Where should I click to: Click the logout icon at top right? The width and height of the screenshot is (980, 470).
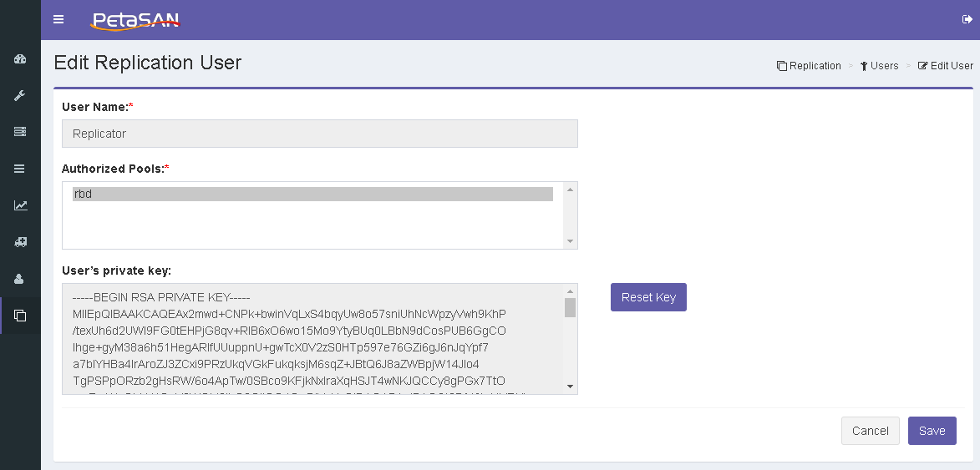[x=967, y=19]
